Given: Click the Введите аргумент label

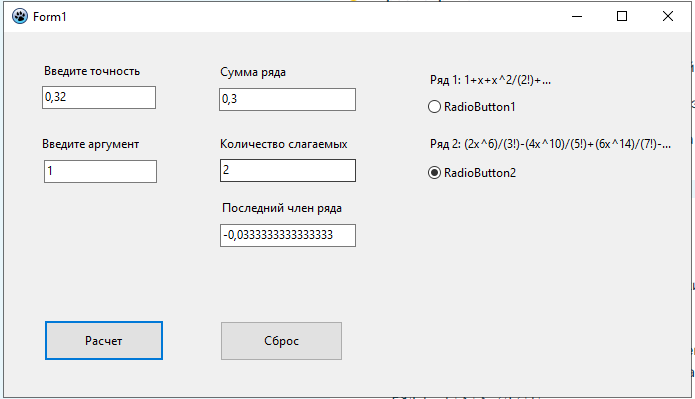Looking at the screenshot, I should [x=90, y=144].
